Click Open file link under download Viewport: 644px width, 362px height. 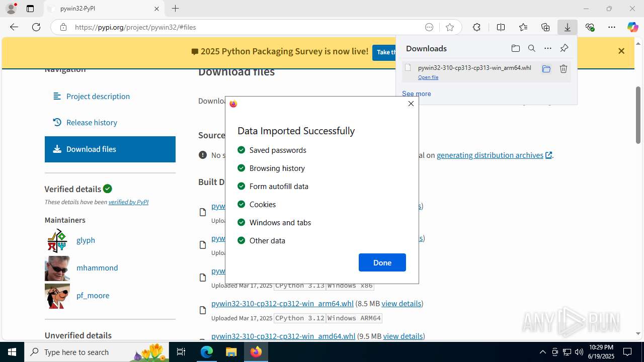[428, 77]
